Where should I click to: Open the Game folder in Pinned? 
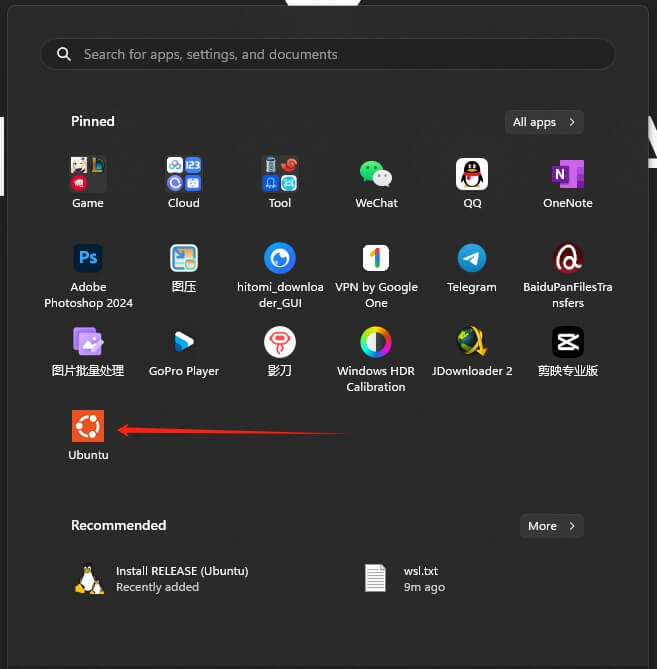88,182
